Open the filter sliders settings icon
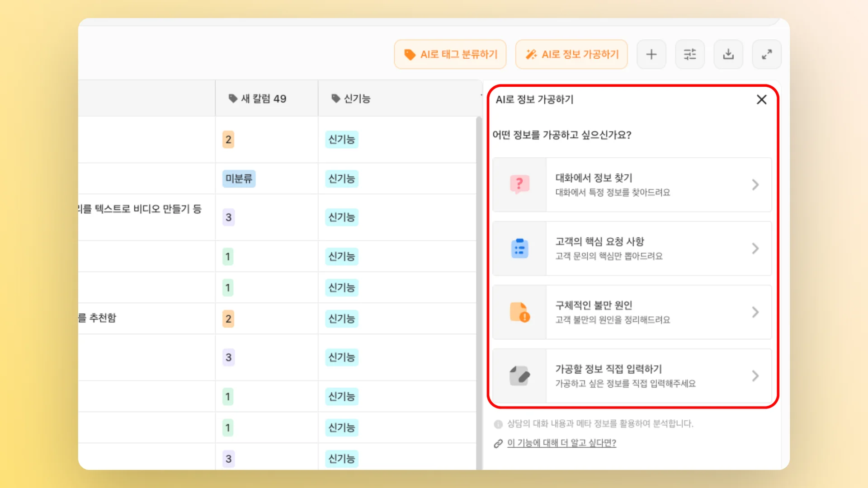 tap(689, 55)
